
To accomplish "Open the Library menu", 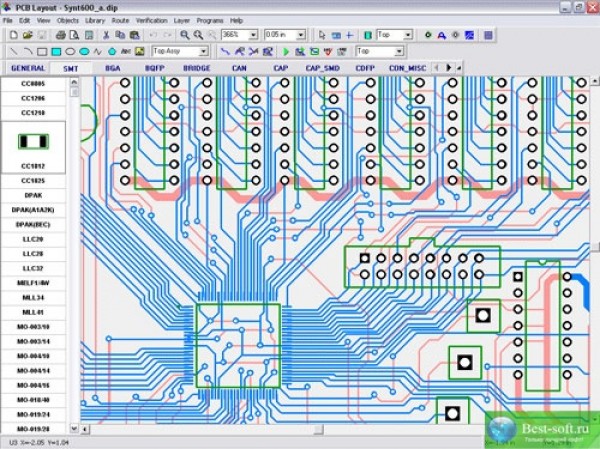I will 95,21.
